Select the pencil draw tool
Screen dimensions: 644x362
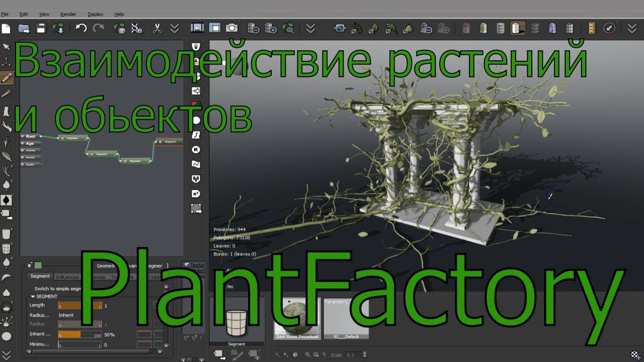(7, 78)
